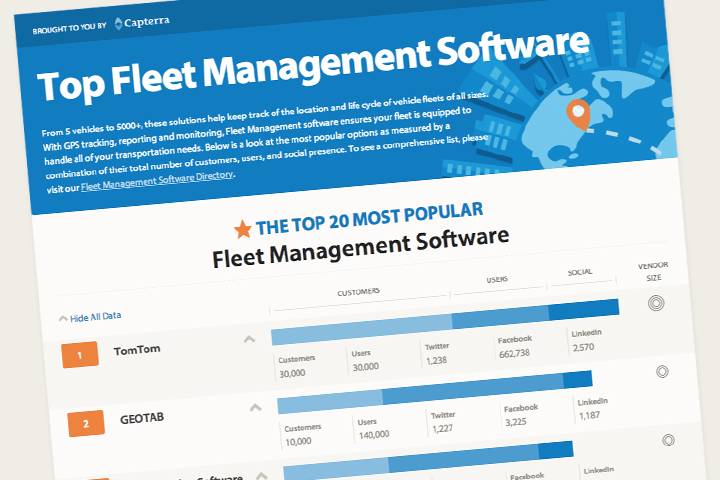This screenshot has height=480, width=720.
Task: Click GEOTAB's medium blue users bar segment
Action: click(473, 388)
